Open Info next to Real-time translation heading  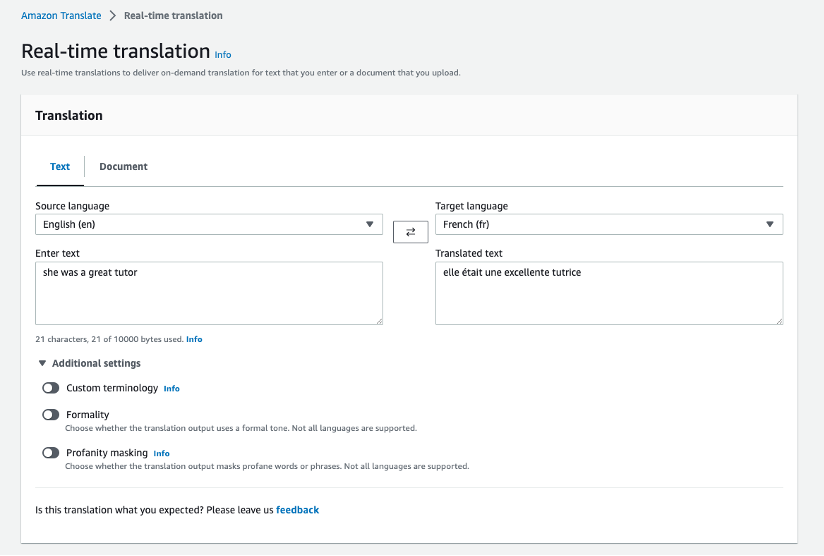pyautogui.click(x=222, y=54)
